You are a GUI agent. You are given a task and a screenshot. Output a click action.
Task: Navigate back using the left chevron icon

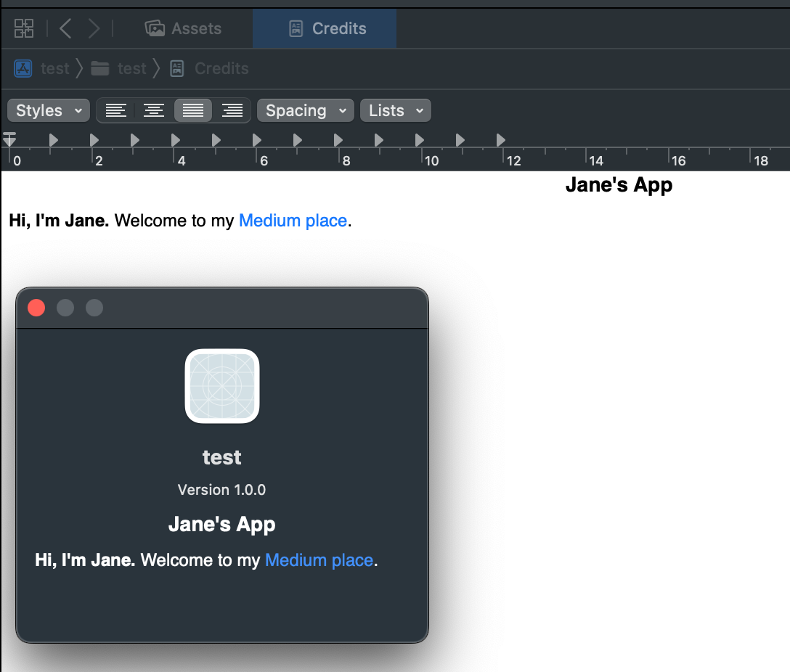[x=65, y=28]
